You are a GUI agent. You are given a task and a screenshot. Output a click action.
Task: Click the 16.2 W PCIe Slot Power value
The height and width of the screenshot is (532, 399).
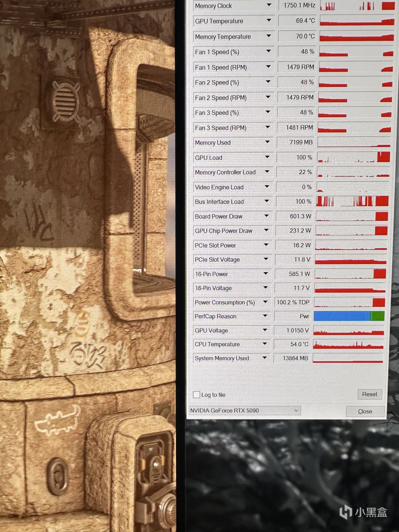tap(293, 245)
